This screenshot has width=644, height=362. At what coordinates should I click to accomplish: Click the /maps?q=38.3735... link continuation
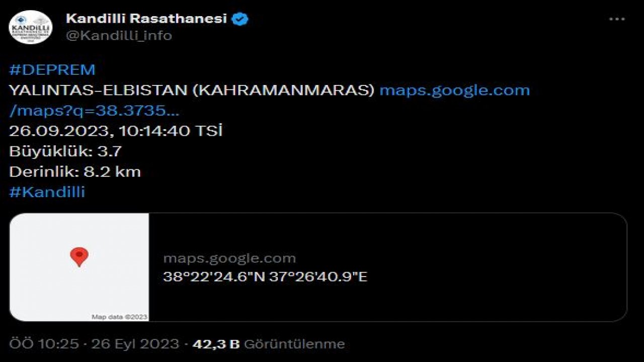coord(94,110)
